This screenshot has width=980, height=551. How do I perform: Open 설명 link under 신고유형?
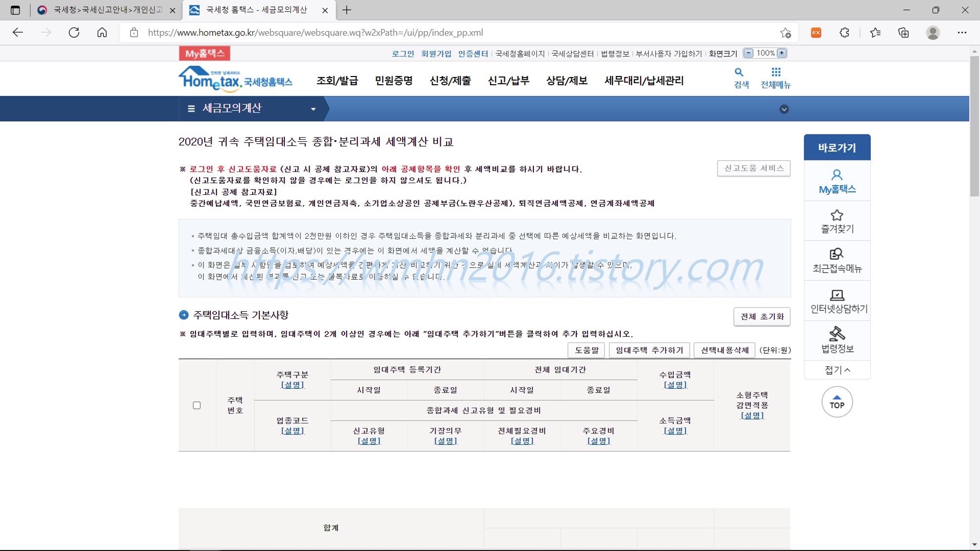pyautogui.click(x=369, y=441)
